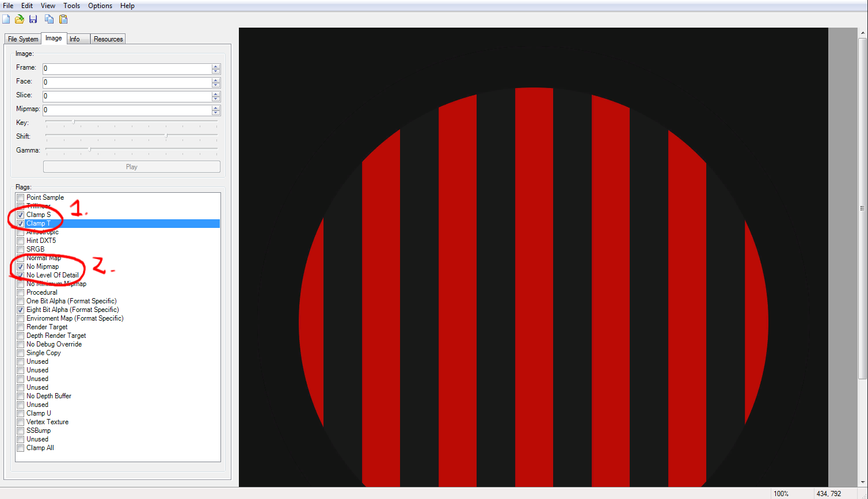Uncheck the Eight Bit Alpha flag

tap(21, 310)
